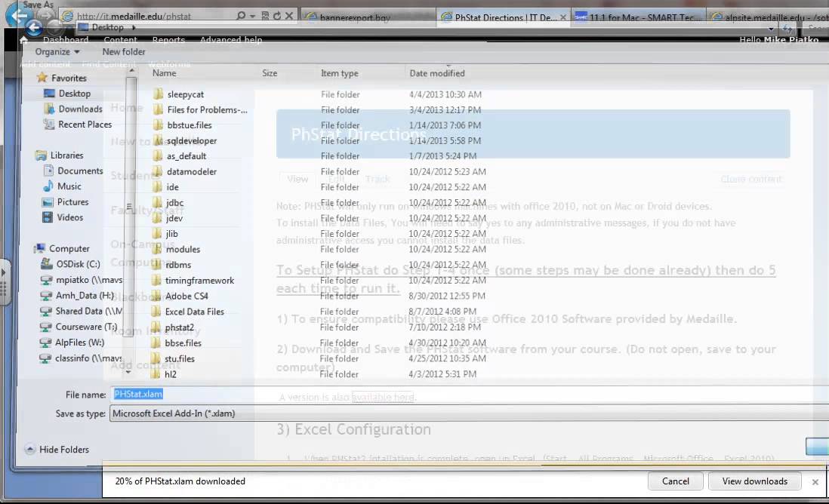Close the download notification bar
829x504 pixels.
[815, 482]
